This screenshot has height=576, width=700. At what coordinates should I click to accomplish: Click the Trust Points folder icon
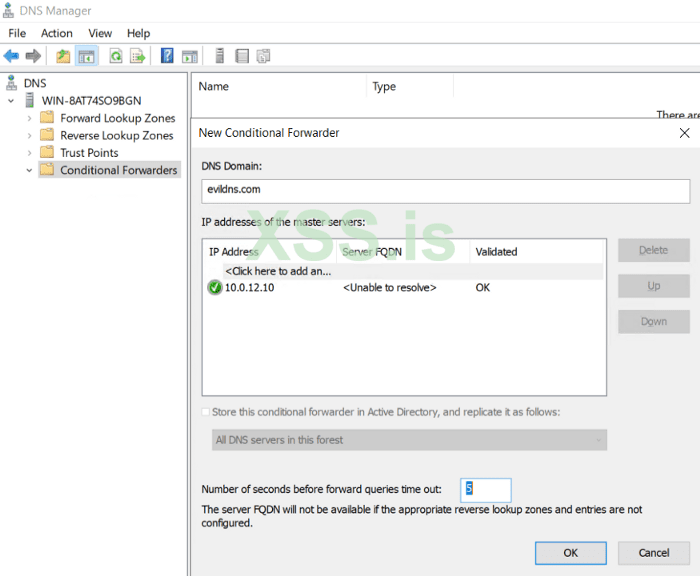pos(47,152)
